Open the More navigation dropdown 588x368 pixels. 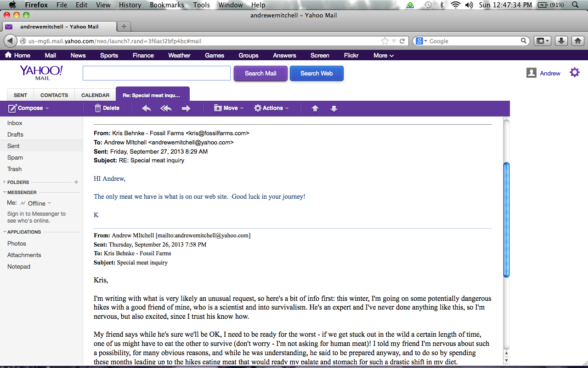click(x=384, y=55)
